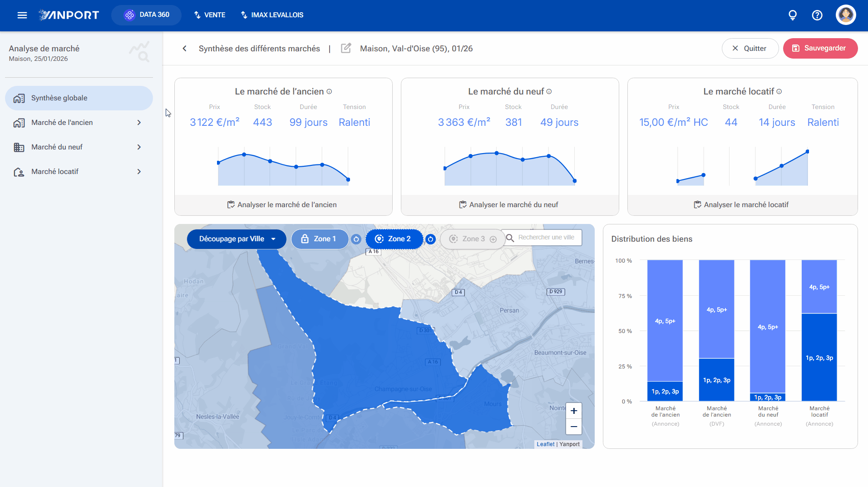This screenshot has width=868, height=487.
Task: Open the hamburger navigation menu
Action: [22, 15]
